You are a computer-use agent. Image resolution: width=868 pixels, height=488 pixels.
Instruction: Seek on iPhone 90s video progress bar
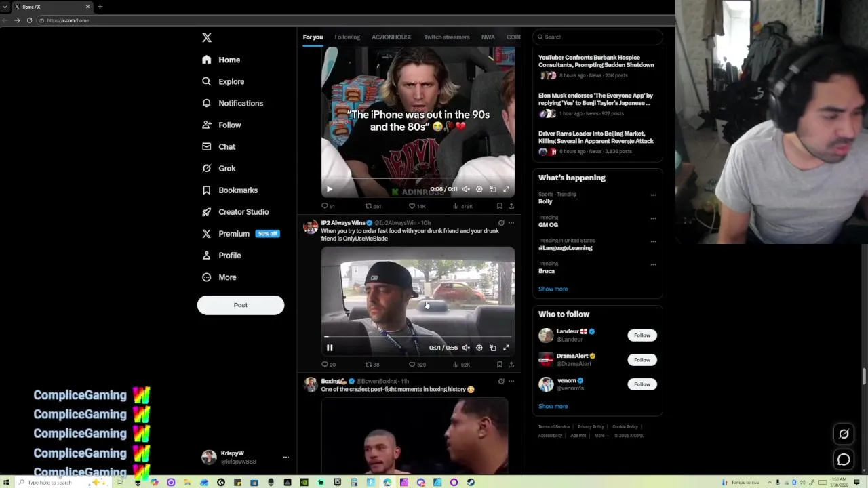pyautogui.click(x=418, y=178)
